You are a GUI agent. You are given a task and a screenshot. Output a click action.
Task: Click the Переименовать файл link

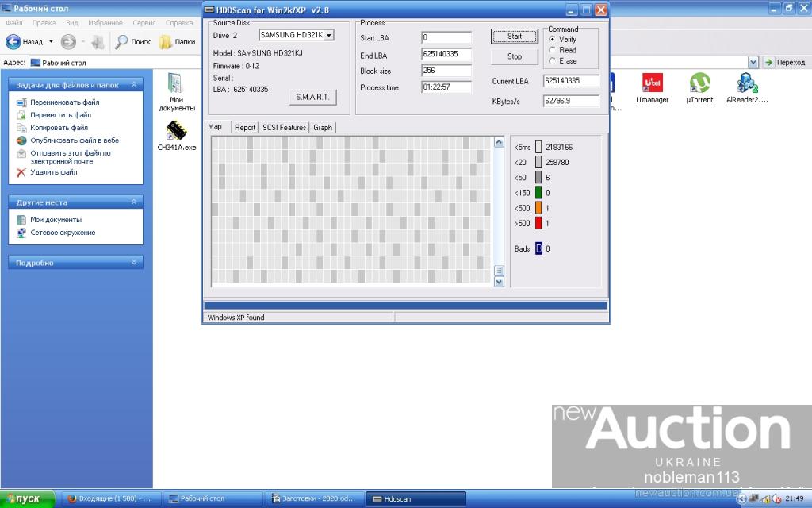[65, 102]
